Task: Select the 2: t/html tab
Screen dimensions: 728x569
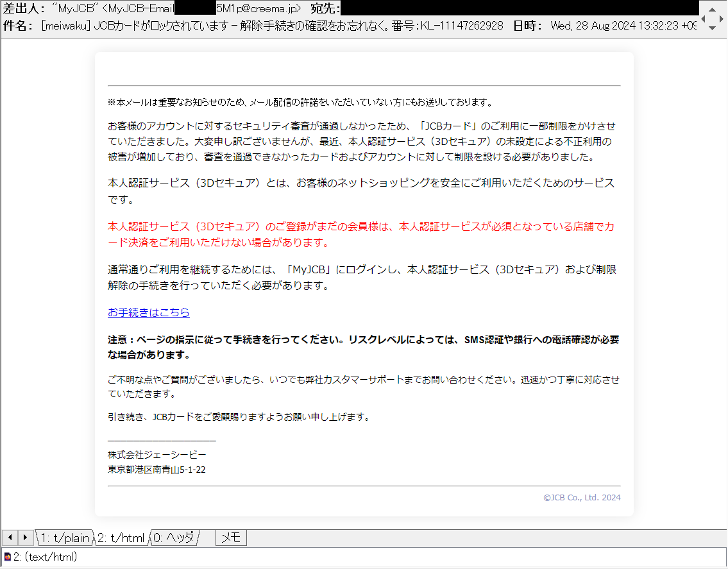Action: pos(121,538)
